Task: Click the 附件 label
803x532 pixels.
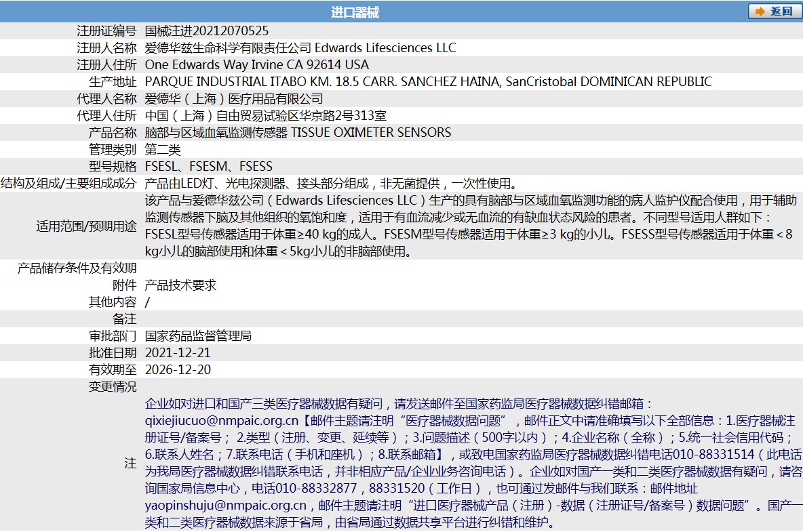Action: 124,285
